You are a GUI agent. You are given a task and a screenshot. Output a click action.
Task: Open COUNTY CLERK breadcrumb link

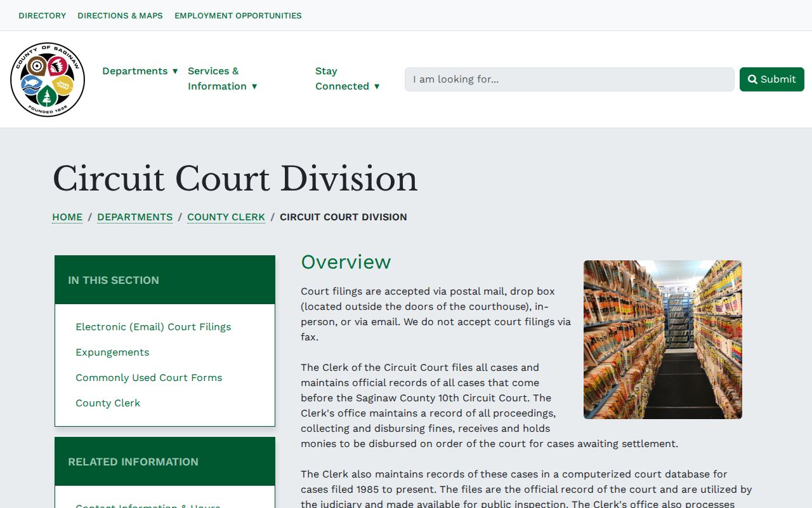(226, 217)
